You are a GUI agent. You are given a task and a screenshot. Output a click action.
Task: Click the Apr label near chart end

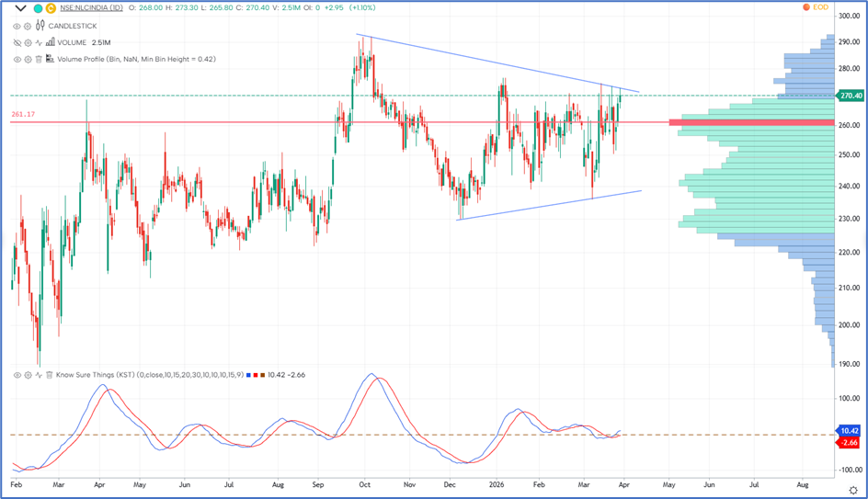pyautogui.click(x=623, y=484)
